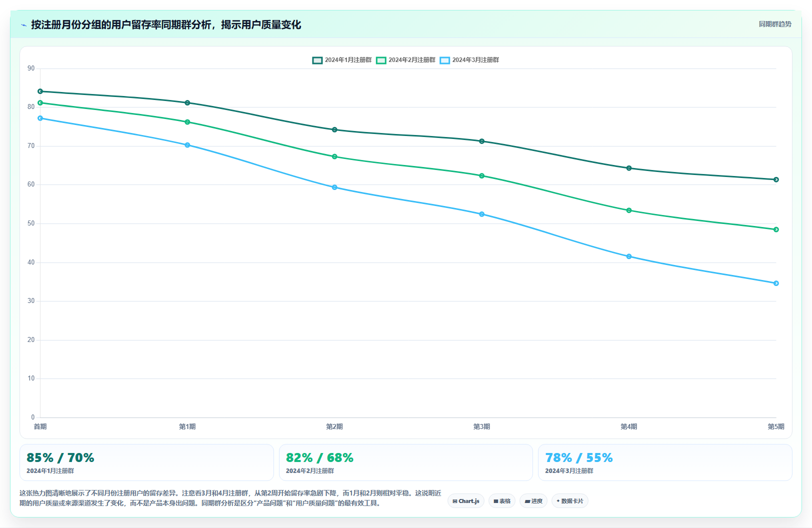Viewport: 812px width, 528px height.
Task: Click the 2月 cohort point at 首期
Action: coord(40,103)
